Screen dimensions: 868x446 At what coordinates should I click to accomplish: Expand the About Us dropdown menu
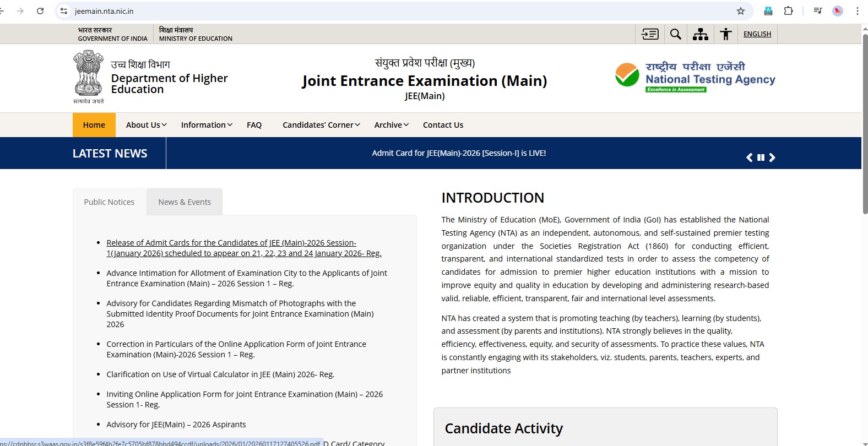tap(146, 125)
